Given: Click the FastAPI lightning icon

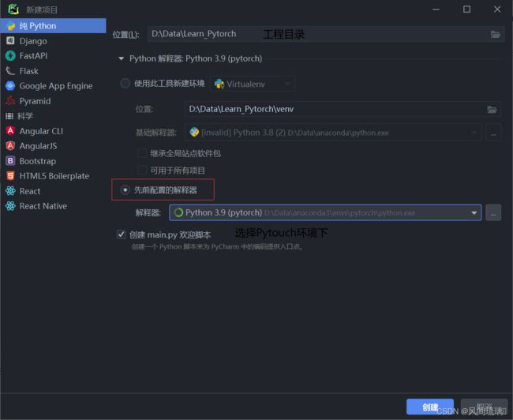Looking at the screenshot, I should point(10,56).
